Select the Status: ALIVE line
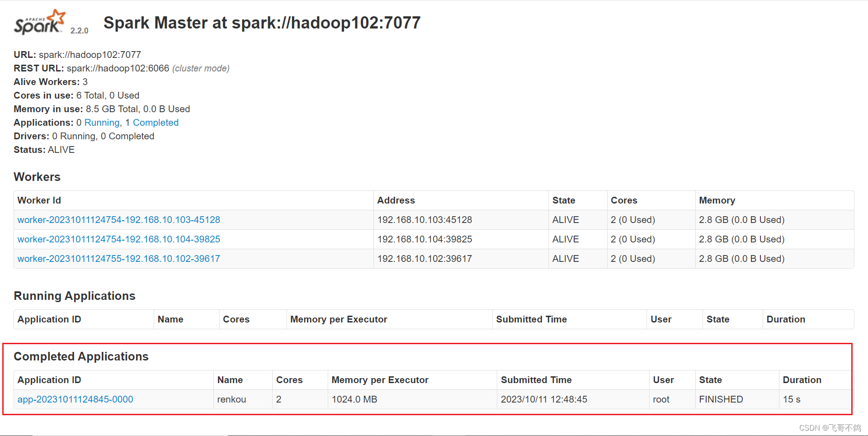Image resolution: width=868 pixels, height=436 pixels. [x=44, y=150]
